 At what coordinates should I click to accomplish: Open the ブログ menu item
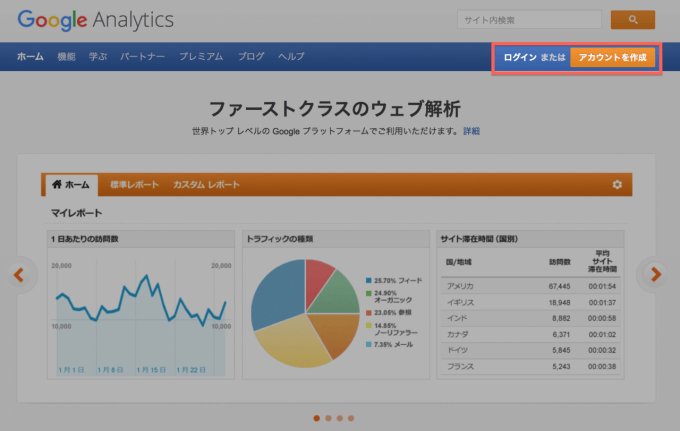251,56
